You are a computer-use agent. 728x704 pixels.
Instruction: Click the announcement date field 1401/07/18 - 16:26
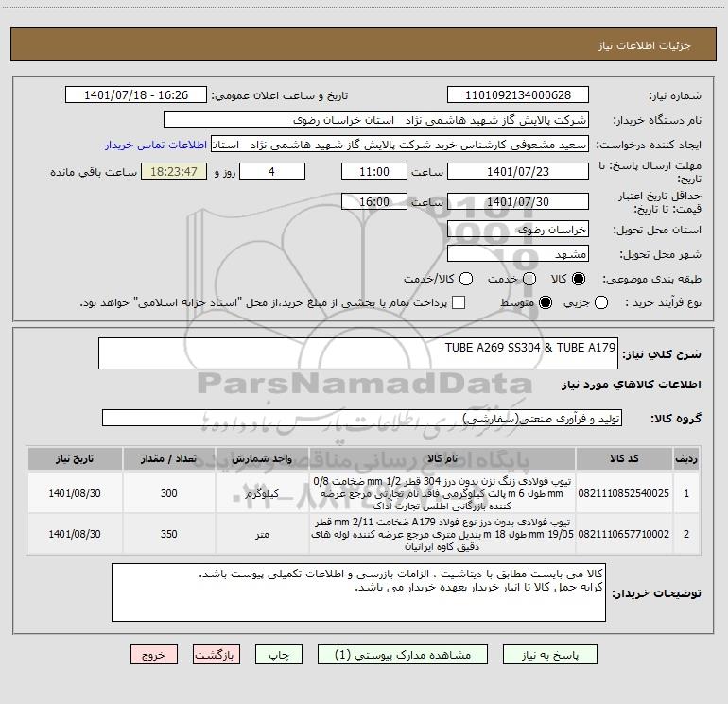(x=136, y=94)
